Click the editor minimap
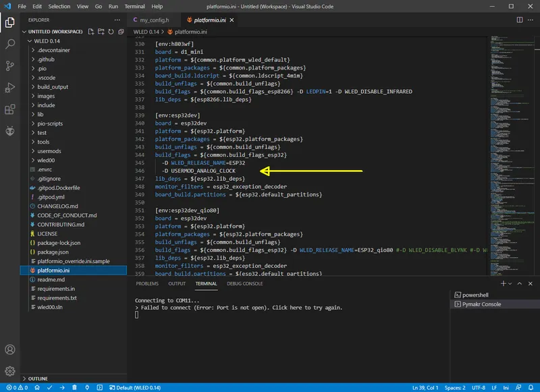 point(511,155)
